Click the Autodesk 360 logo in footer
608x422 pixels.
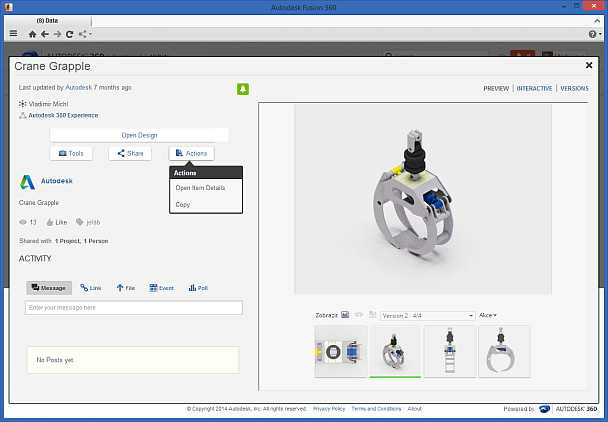click(568, 409)
